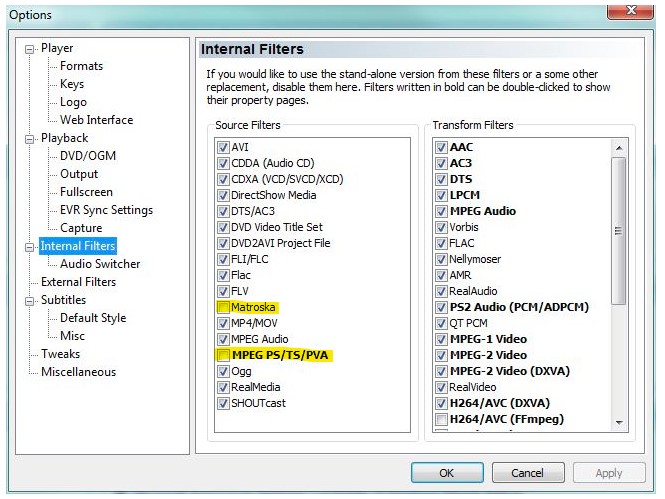Uncheck the SHOUTcast source filter
The width and height of the screenshot is (665, 499).
pyautogui.click(x=223, y=403)
